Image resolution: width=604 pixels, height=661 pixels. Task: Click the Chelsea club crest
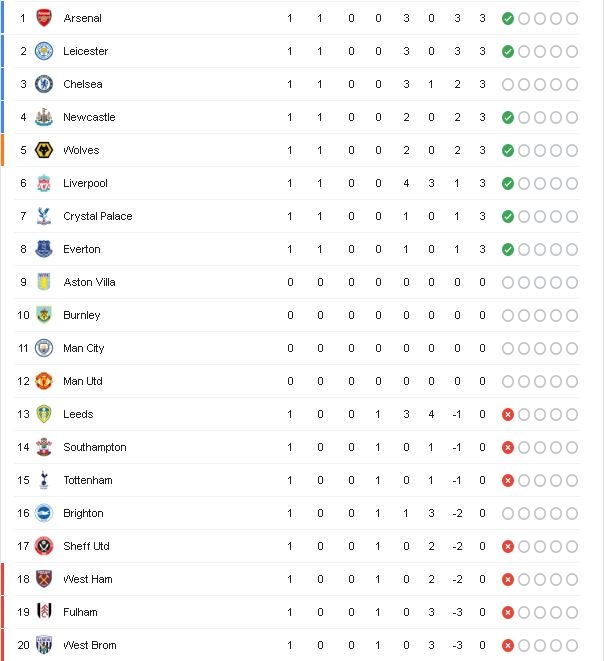44,84
